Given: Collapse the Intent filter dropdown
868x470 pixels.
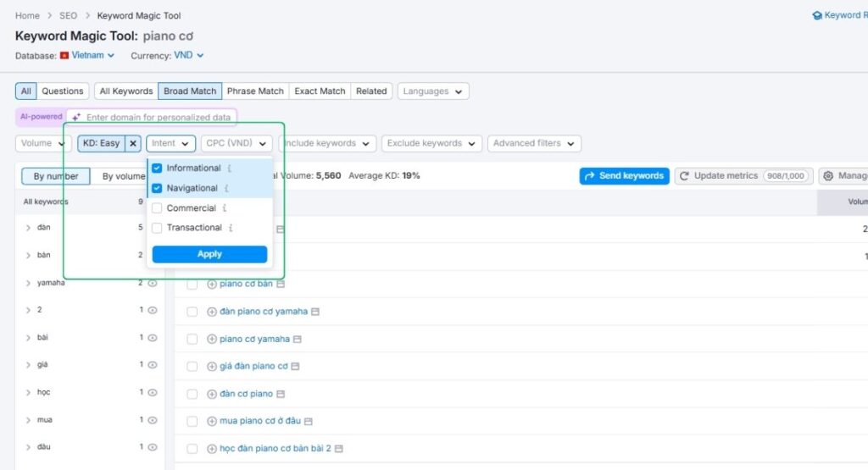Looking at the screenshot, I should click(170, 143).
